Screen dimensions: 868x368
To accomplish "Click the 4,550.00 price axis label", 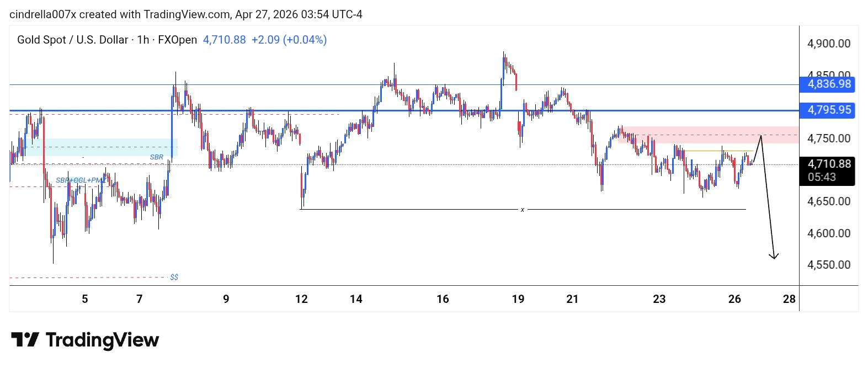I will tap(829, 265).
